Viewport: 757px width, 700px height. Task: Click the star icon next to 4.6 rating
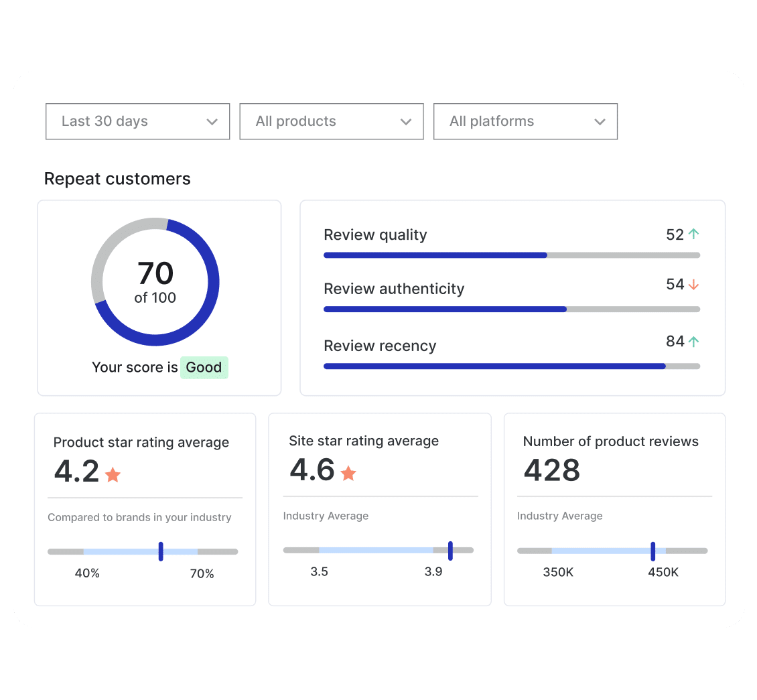click(x=348, y=474)
